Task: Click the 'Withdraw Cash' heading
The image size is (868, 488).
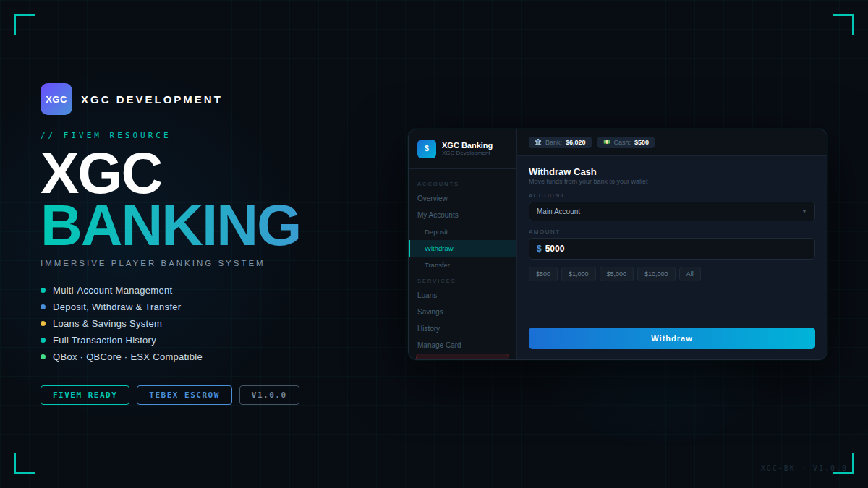Action: tap(563, 171)
